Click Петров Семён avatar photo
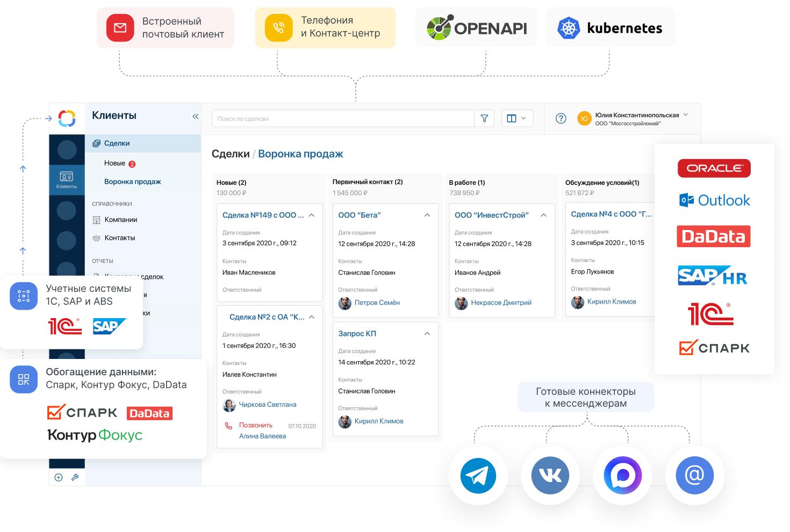The height and width of the screenshot is (532, 790). [344, 303]
